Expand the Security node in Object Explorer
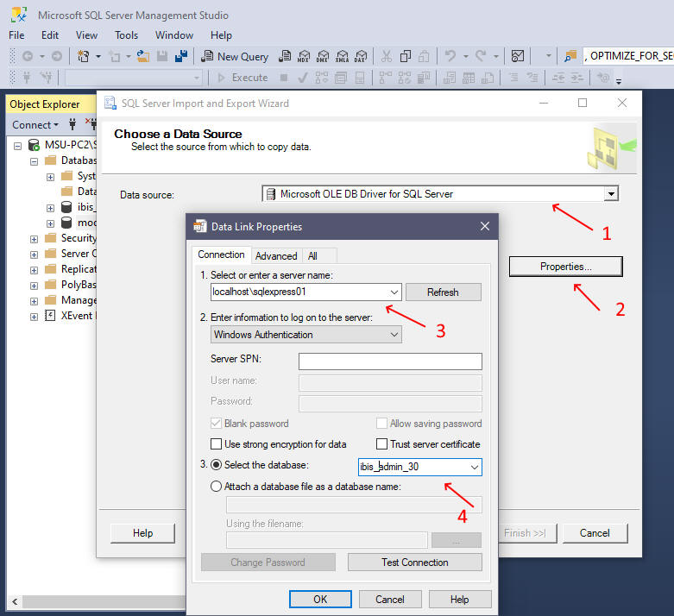674x616 pixels. click(34, 239)
